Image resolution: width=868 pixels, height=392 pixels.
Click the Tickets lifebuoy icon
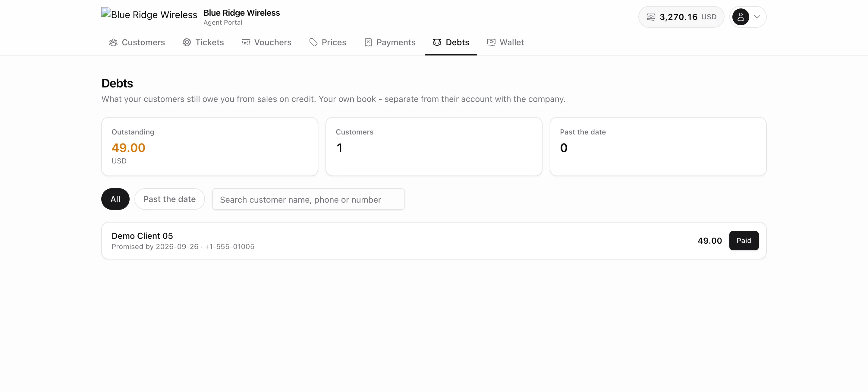tap(187, 42)
